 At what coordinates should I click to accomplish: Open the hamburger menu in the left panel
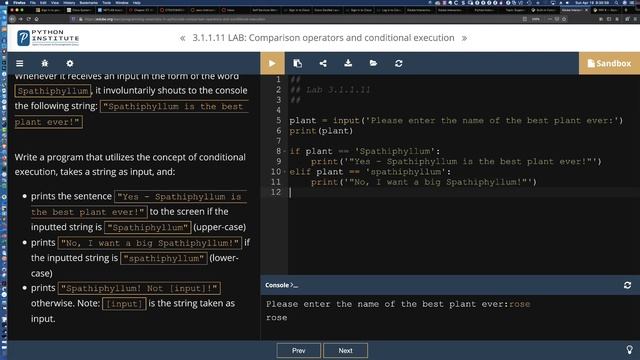20,63
